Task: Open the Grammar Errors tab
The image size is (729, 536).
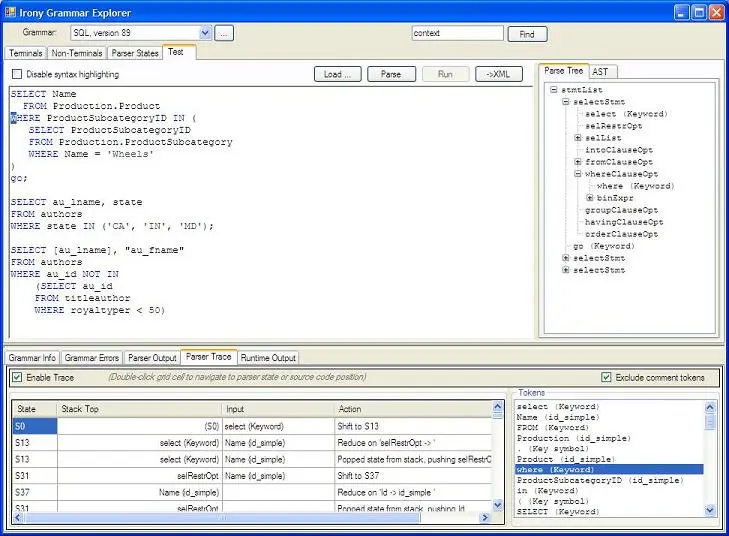Action: click(92, 357)
